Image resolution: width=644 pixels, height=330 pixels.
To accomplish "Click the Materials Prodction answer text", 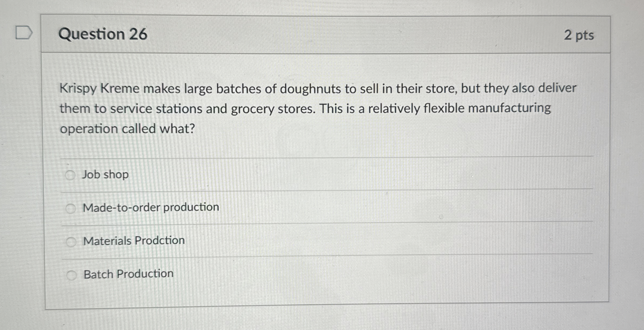I will click(133, 241).
